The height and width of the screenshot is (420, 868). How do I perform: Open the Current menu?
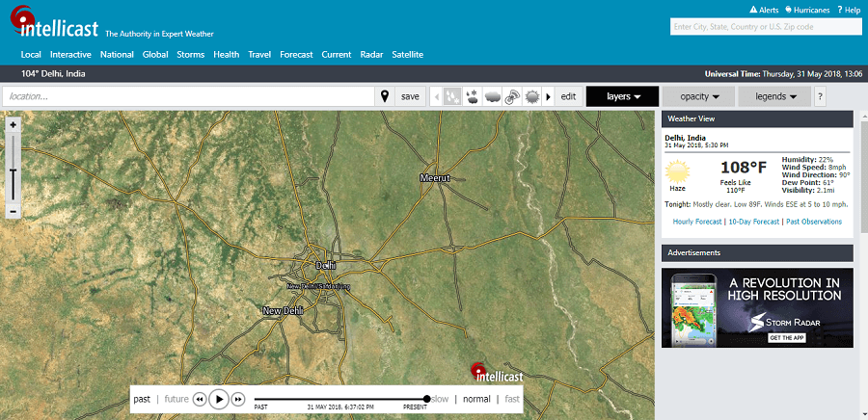click(337, 55)
